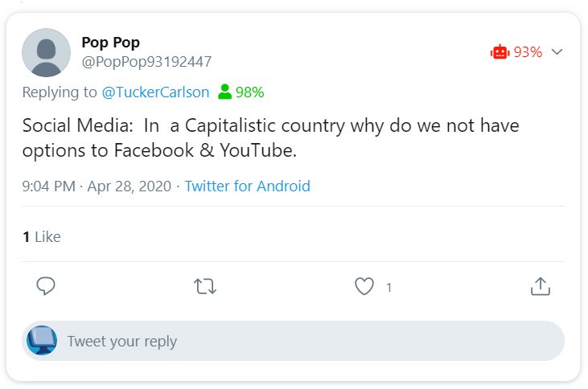Click the green 98% score label
Screen dimensions: 588x389
[x=249, y=92]
